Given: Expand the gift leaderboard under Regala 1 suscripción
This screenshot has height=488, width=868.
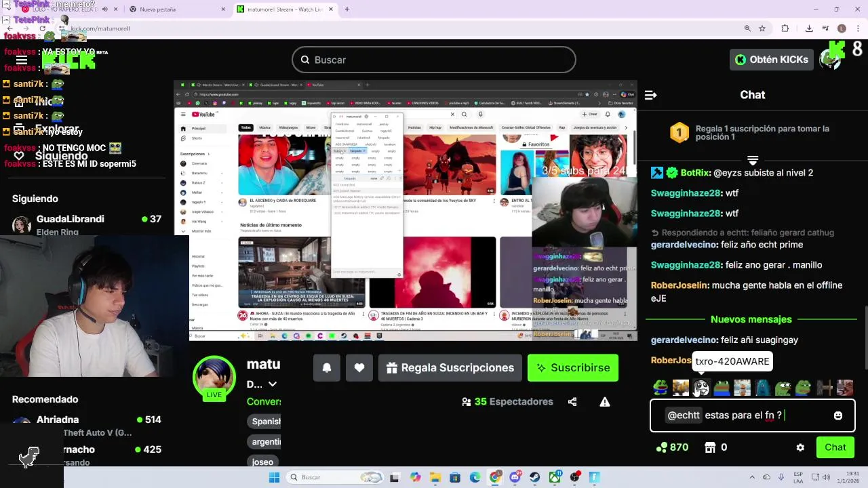Looking at the screenshot, I should pos(753,161).
